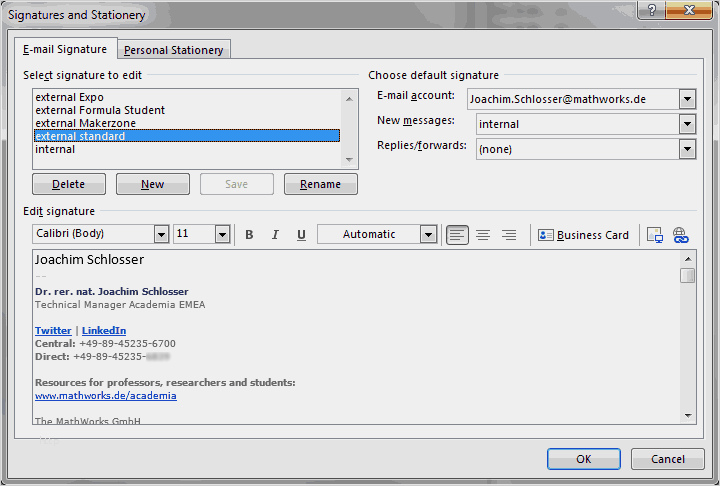The width and height of the screenshot is (720, 486).
Task: Insert Business Card into signature
Action: coord(583,235)
